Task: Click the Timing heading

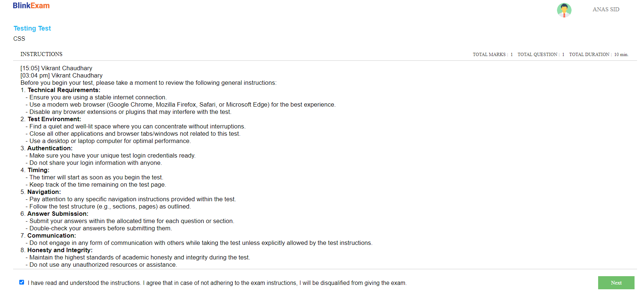Action: 38,170
